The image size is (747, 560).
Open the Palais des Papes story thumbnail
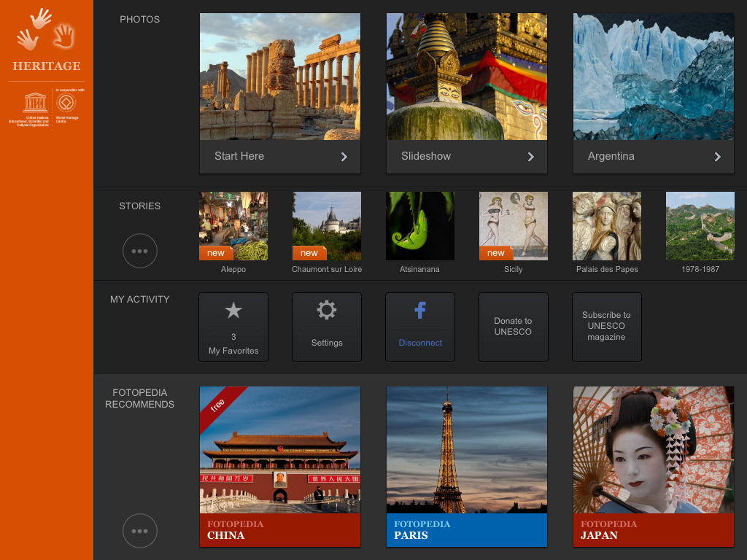coord(607,226)
